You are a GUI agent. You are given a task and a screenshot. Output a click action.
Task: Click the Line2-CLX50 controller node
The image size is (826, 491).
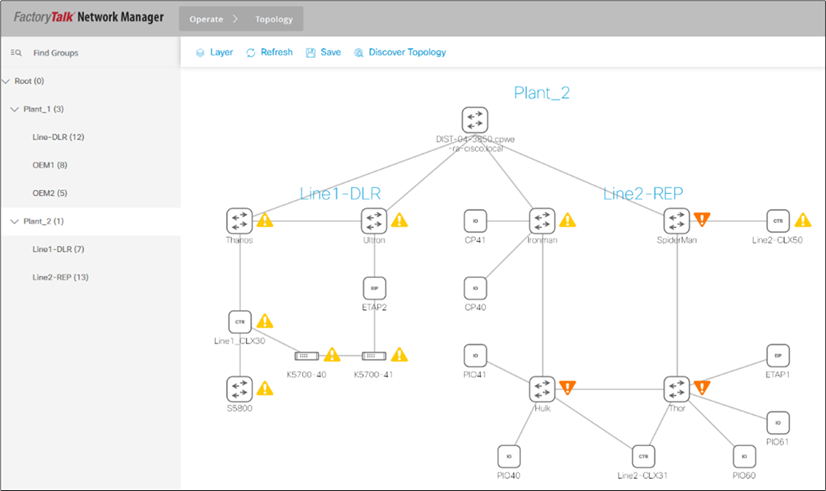pos(778,221)
